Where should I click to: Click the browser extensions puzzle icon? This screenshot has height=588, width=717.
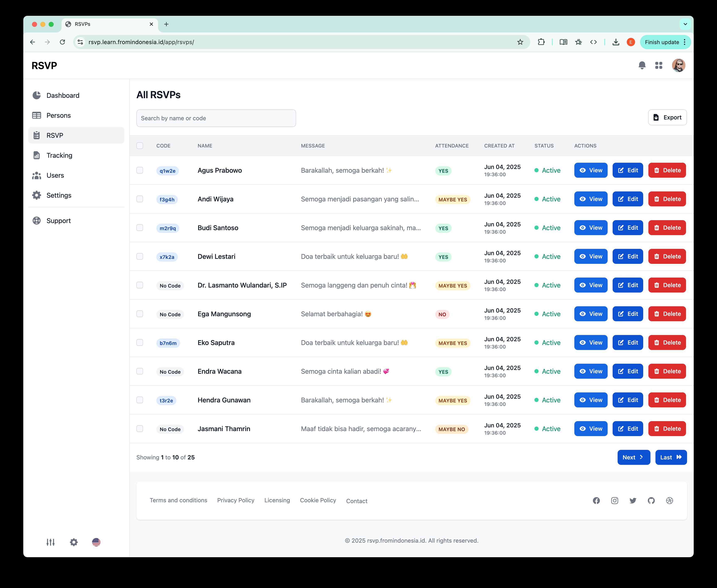[541, 42]
